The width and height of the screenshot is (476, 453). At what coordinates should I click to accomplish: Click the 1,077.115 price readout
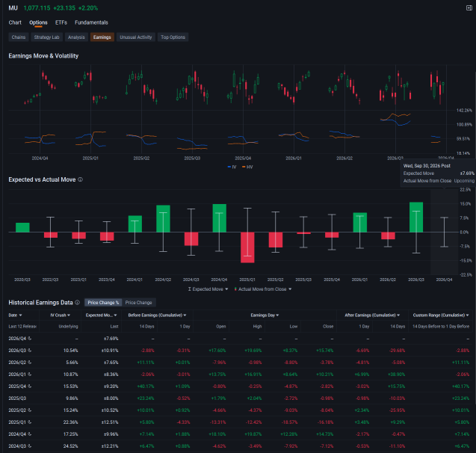pos(37,8)
